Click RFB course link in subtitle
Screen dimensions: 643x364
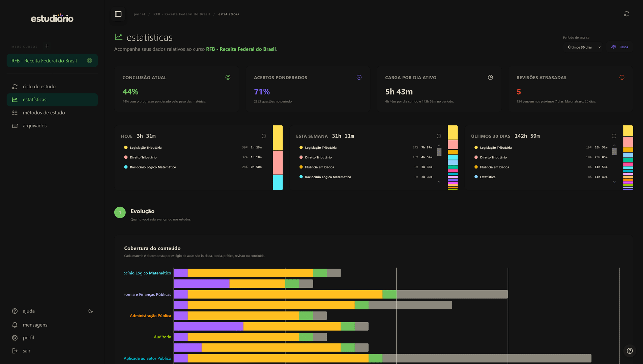click(241, 49)
